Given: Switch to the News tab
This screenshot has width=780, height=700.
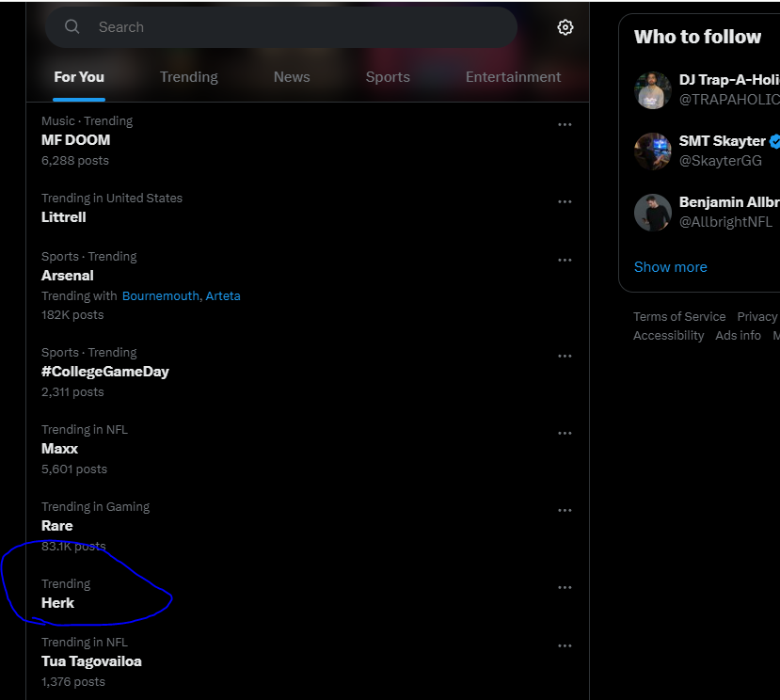Looking at the screenshot, I should (x=292, y=77).
